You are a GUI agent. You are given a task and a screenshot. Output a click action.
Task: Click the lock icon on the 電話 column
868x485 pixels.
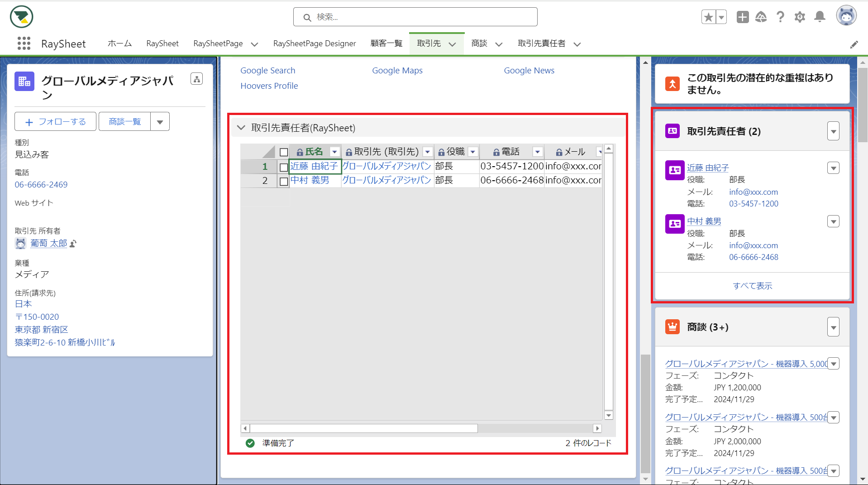pos(496,152)
